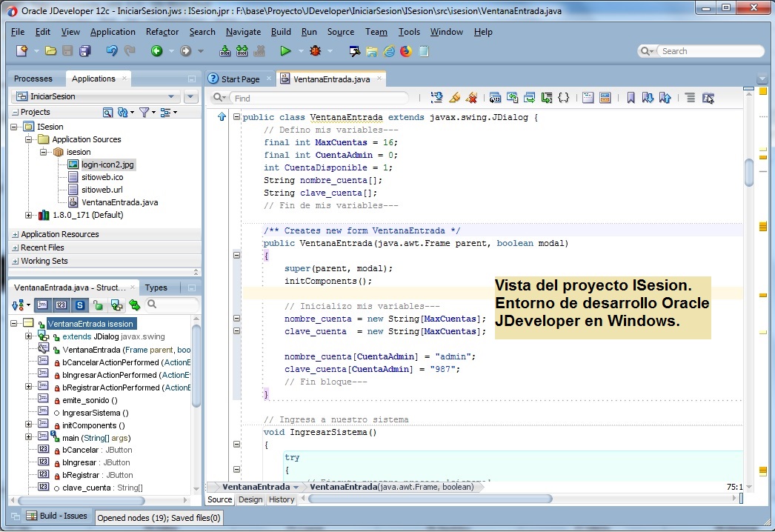This screenshot has height=532, width=775.
Task: Click the sort order icon in Structure panel
Action: click(x=18, y=305)
